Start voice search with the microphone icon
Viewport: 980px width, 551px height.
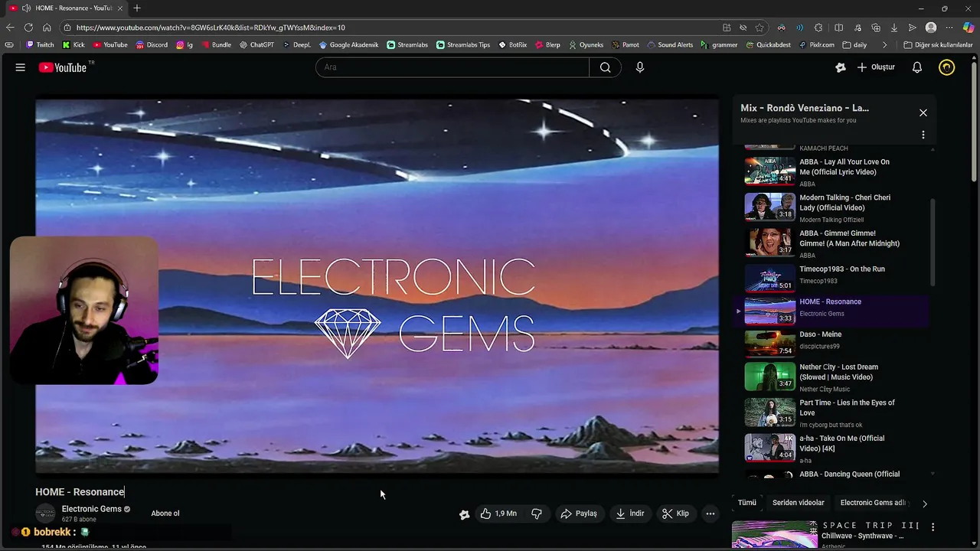tap(640, 67)
